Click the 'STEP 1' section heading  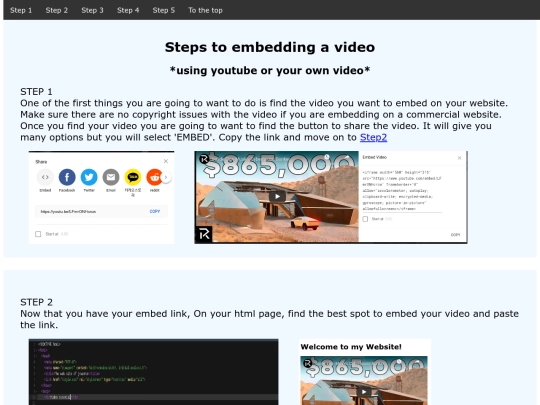click(37, 92)
